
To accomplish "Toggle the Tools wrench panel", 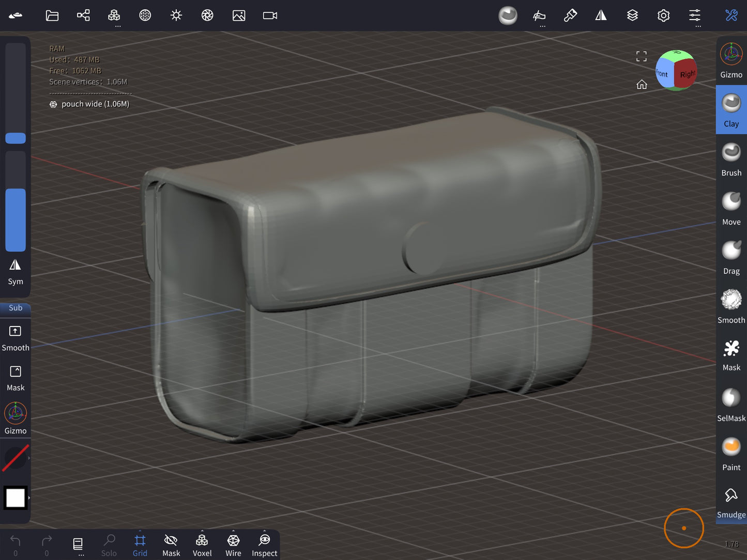I will pyautogui.click(x=731, y=15).
